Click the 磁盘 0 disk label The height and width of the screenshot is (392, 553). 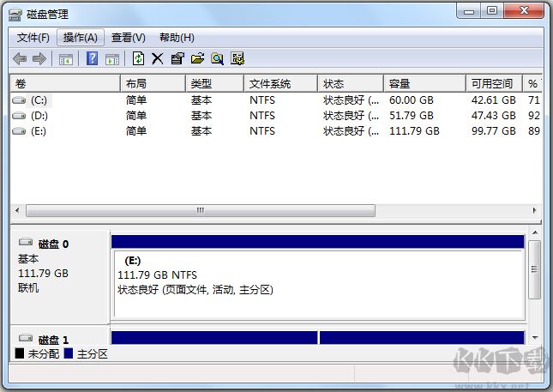click(x=53, y=244)
